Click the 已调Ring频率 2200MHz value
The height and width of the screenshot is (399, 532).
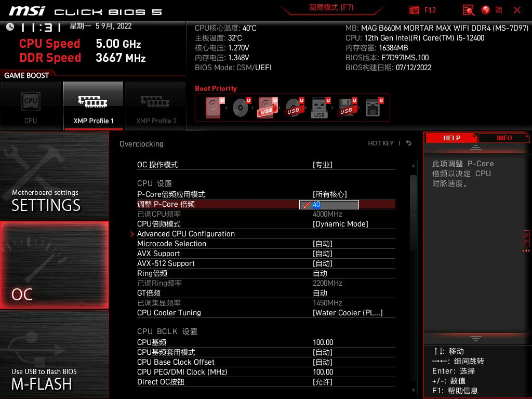[x=327, y=283]
